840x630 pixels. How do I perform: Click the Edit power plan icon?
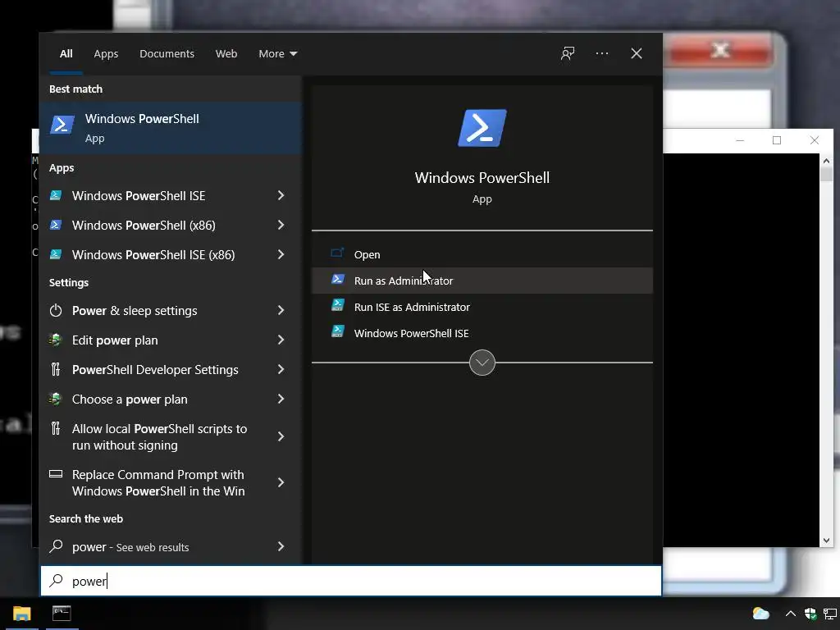click(56, 340)
